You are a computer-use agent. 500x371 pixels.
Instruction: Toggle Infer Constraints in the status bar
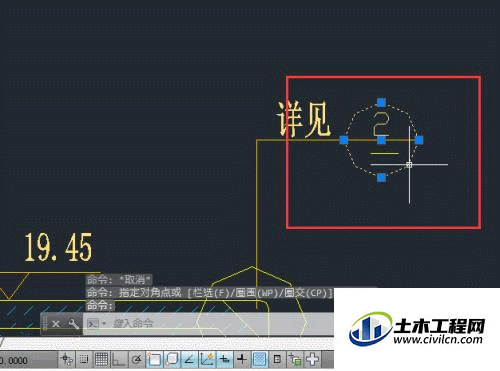[x=67, y=359]
